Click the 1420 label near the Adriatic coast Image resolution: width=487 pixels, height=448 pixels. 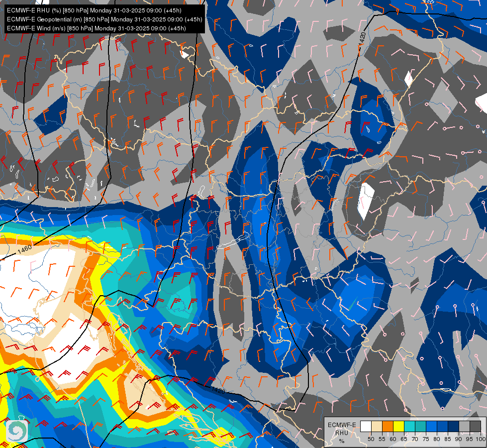pos(218,390)
